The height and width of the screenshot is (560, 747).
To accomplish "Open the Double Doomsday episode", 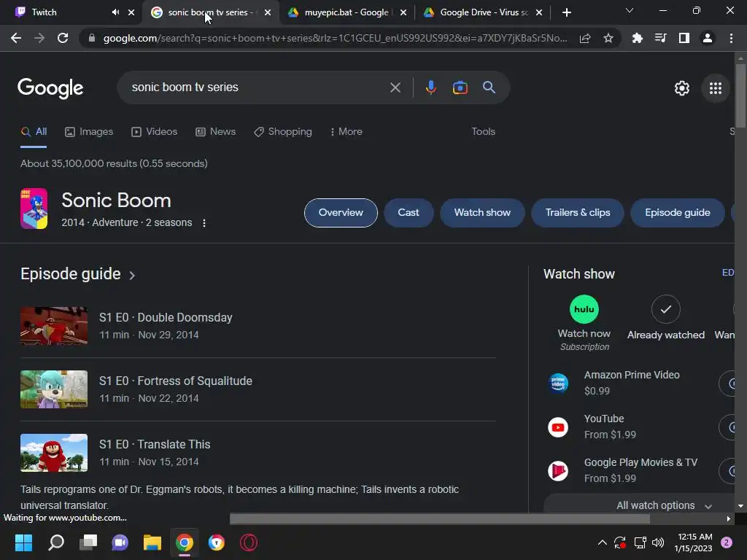I will pos(166,318).
